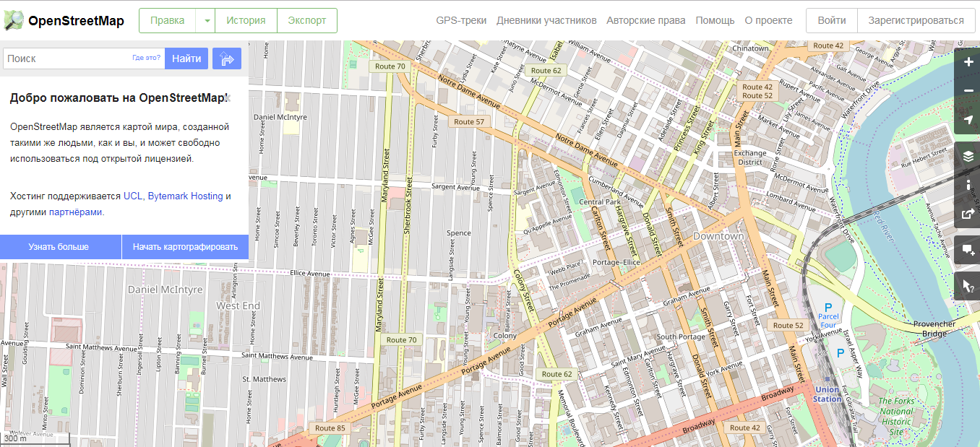Click the 'St. Matthews' label
Screen dimensions: 980x447
[265, 379]
